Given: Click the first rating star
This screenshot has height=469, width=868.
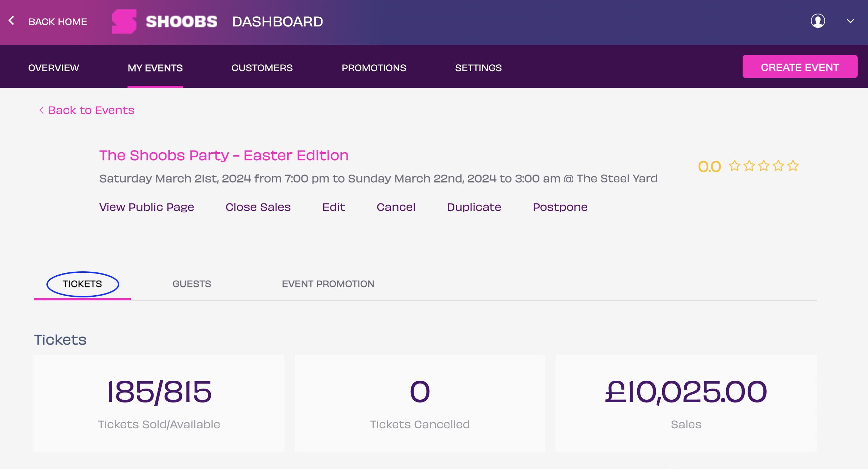Looking at the screenshot, I should (734, 166).
